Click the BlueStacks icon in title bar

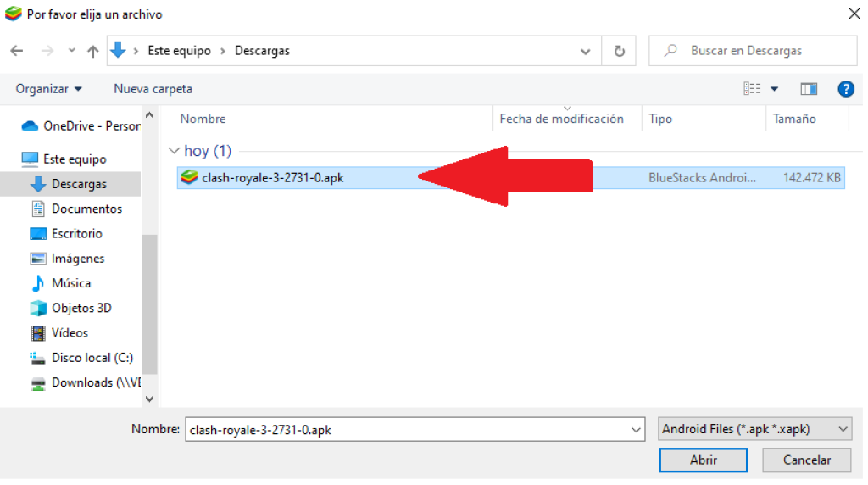[x=13, y=14]
